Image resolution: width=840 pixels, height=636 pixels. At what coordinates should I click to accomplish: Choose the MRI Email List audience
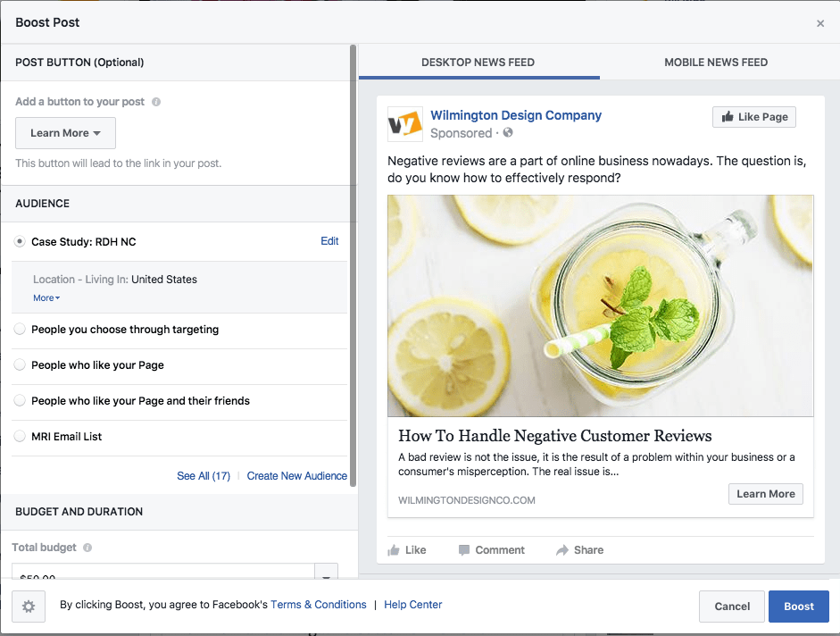(x=20, y=437)
